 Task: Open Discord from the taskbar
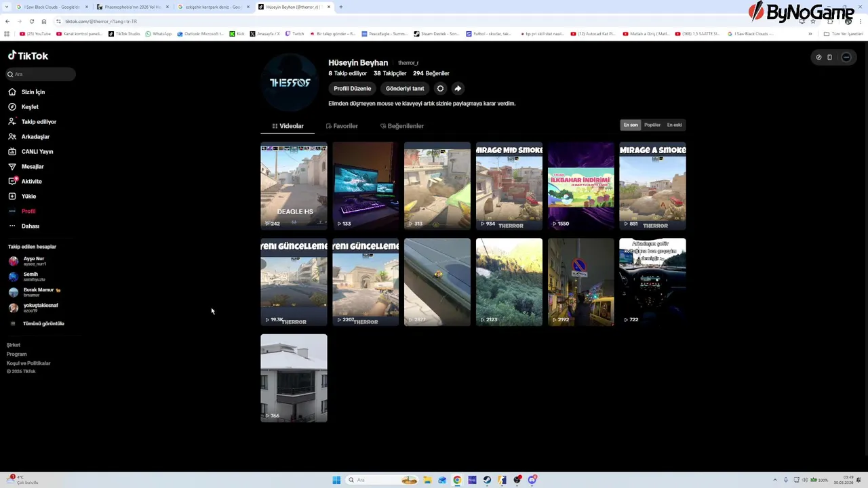coord(532,480)
